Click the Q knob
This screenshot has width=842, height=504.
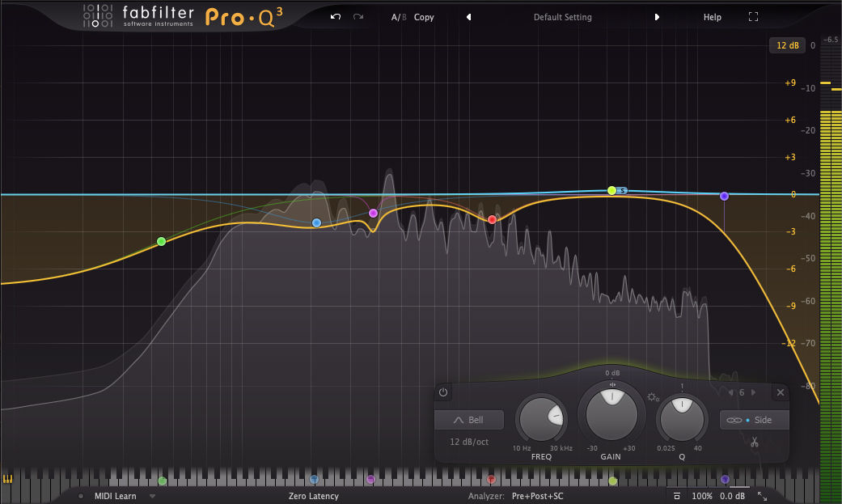pos(682,419)
